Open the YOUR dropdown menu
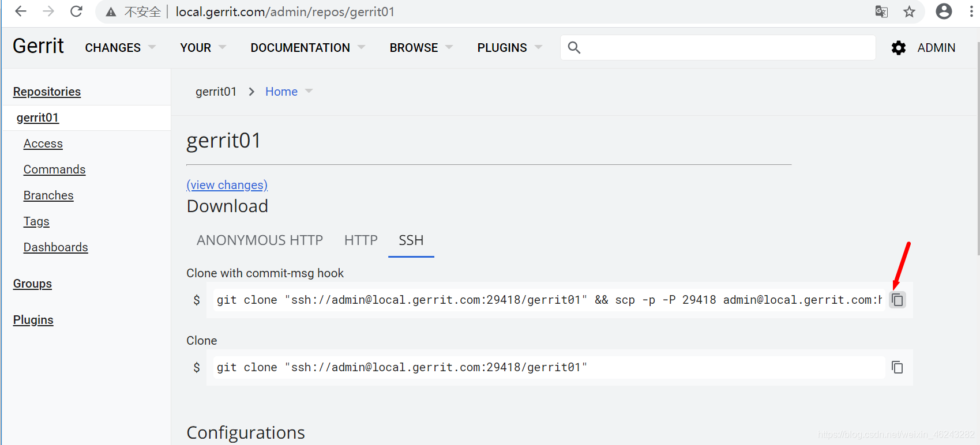This screenshot has height=445, width=980. click(x=203, y=48)
